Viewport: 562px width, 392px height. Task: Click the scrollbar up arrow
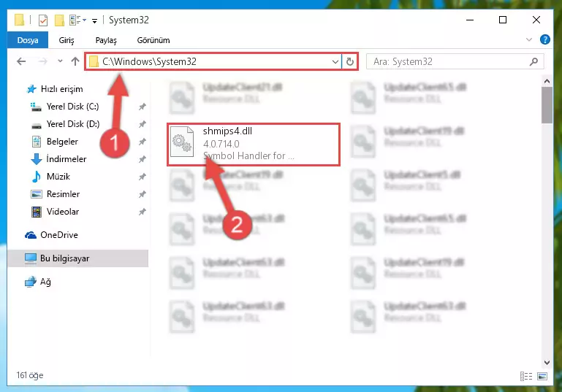click(547, 81)
